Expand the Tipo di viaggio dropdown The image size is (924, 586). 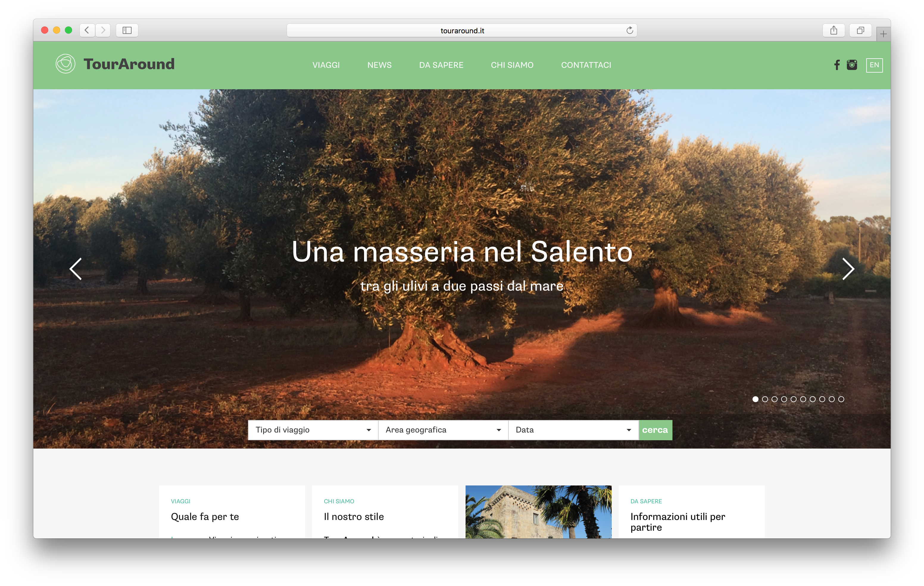(313, 430)
